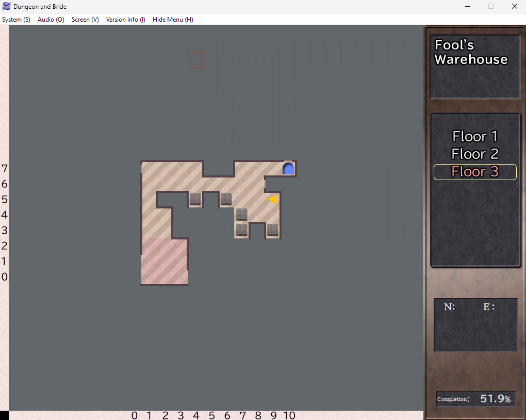Click the Dungeon and Bride app icon
This screenshot has height=420, width=526.
7,7
